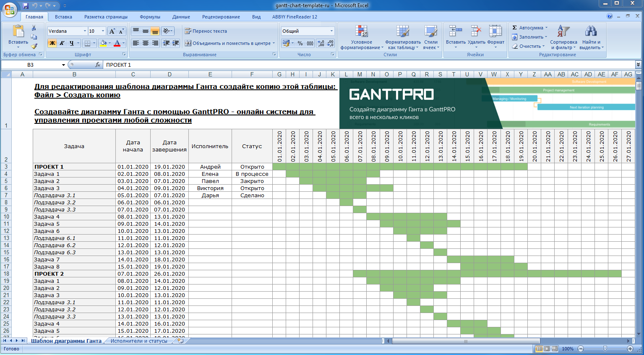Click GanttPRO online system link text

tap(175, 116)
